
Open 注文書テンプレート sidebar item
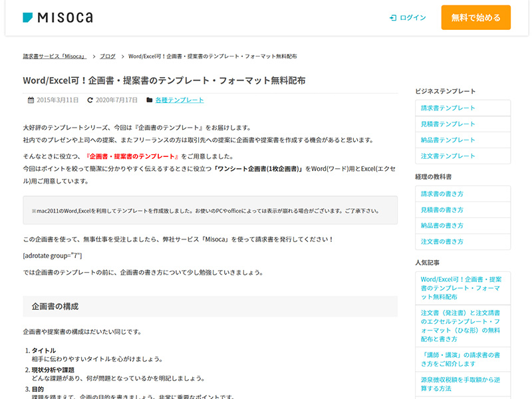coord(448,156)
